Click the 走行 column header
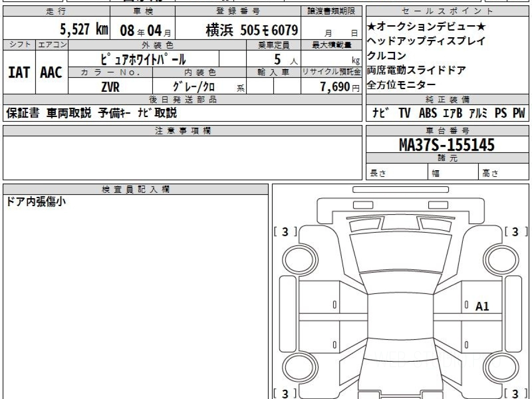This screenshot has height=399, width=532. (56, 12)
